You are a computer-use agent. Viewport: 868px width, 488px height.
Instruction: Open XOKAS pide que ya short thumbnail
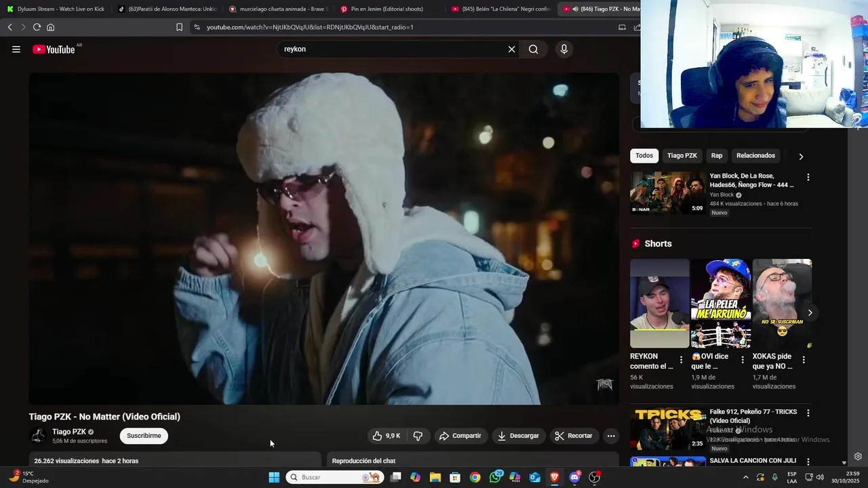point(782,303)
